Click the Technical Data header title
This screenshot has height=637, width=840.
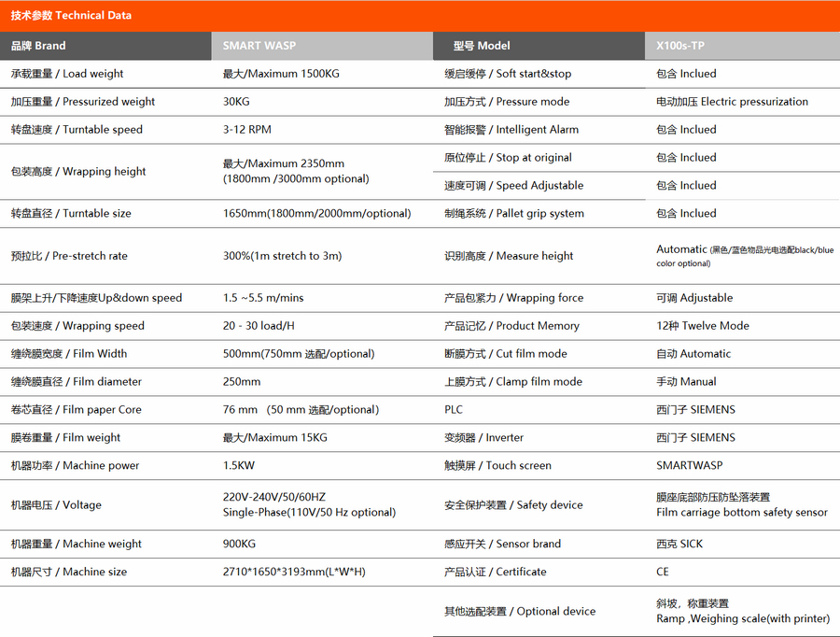[71, 15]
